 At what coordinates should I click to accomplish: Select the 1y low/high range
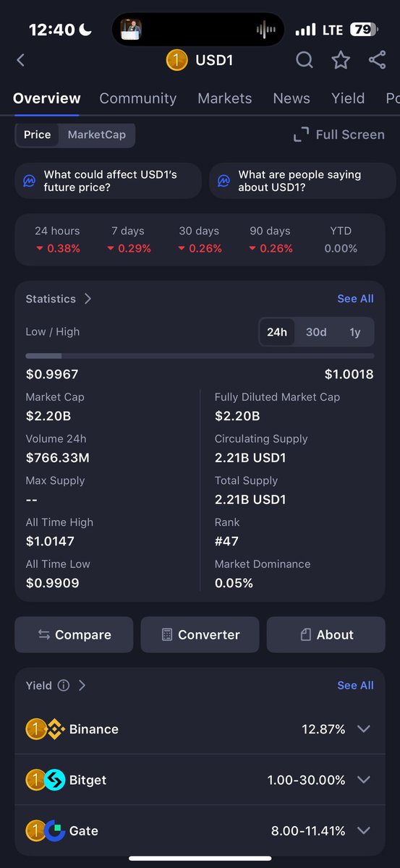354,332
